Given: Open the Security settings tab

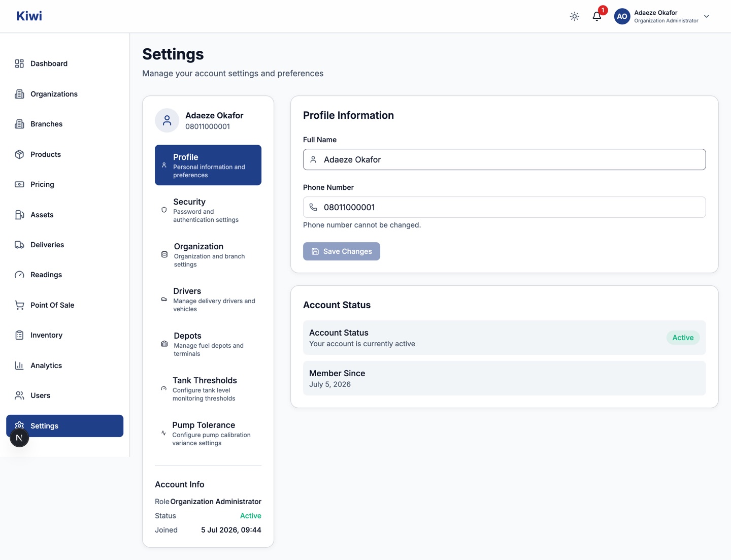Looking at the screenshot, I should click(x=208, y=210).
